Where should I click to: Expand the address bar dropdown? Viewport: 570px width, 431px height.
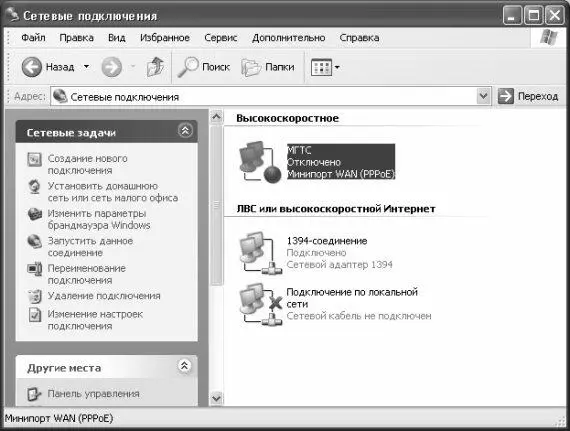483,96
